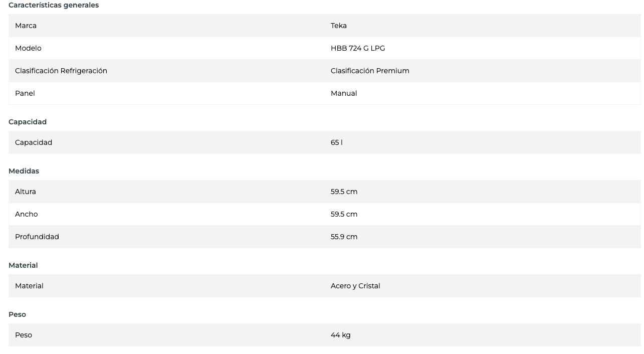Select the Clasificación Premium value

(x=369, y=71)
